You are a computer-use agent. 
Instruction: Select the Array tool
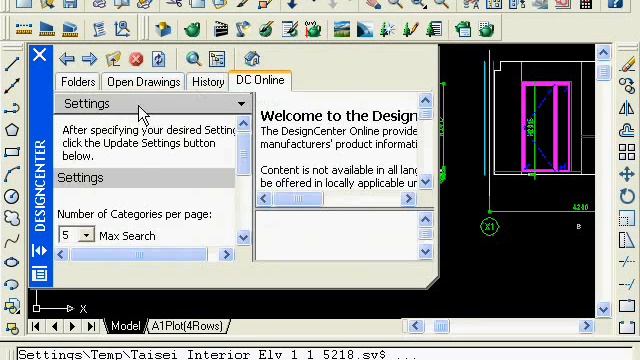tap(627, 152)
